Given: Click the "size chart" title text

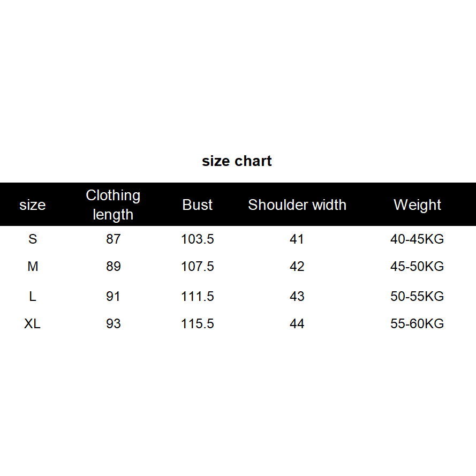Looking at the screenshot, I should point(237,161).
